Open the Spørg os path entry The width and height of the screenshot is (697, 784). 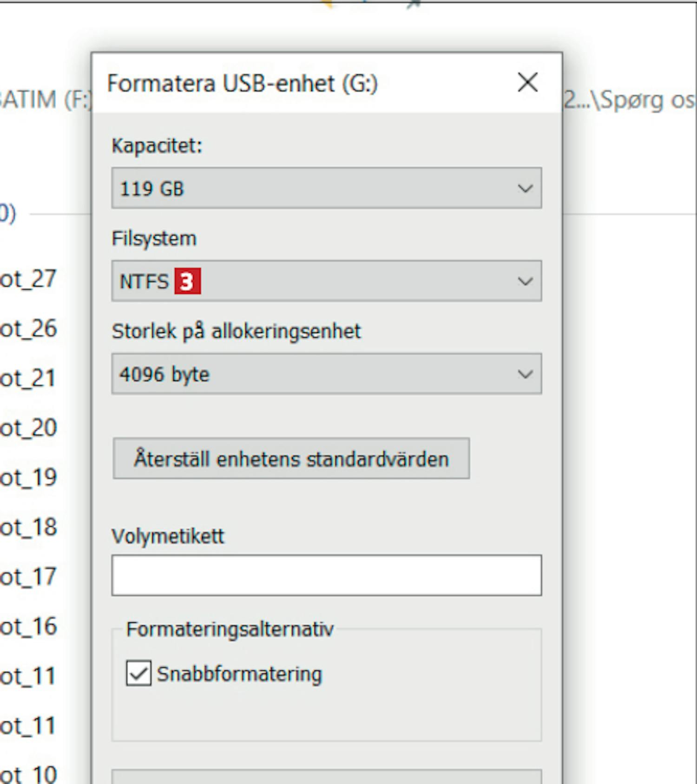point(630,100)
